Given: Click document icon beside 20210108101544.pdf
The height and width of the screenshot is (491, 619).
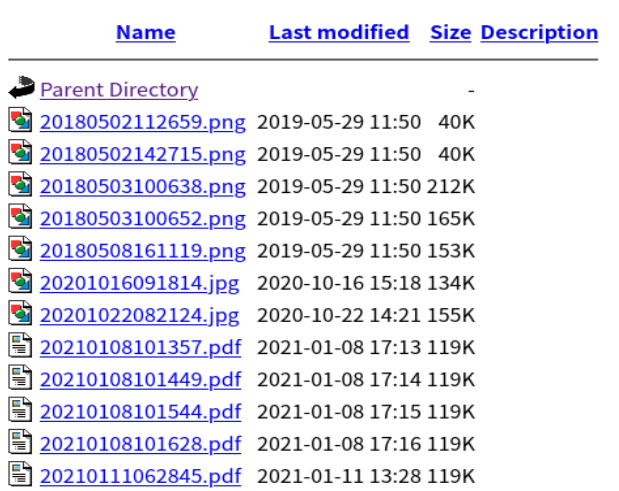Looking at the screenshot, I should coord(21,409).
